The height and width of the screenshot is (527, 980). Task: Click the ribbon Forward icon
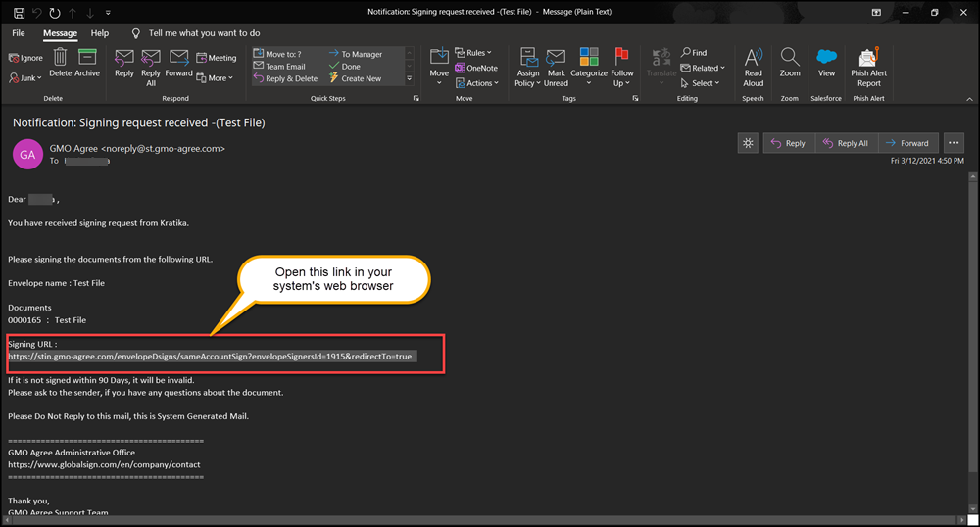tap(178, 64)
